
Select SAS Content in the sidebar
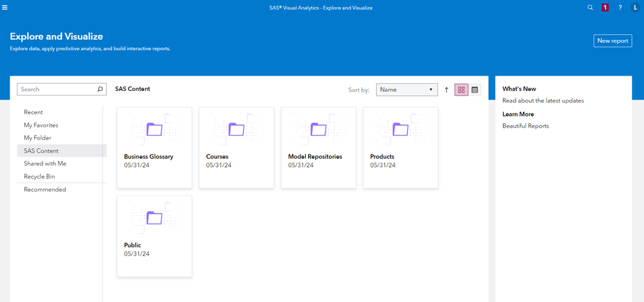pos(62,151)
